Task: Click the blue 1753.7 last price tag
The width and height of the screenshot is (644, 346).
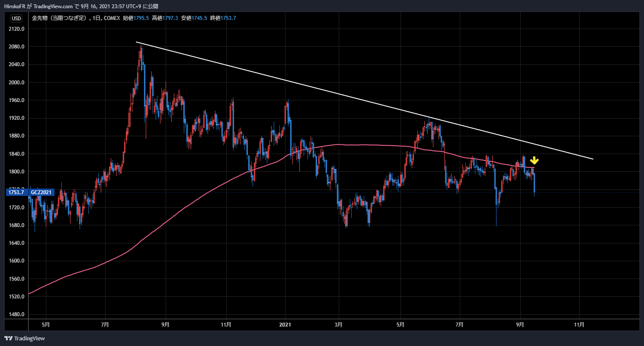Action: pos(16,192)
